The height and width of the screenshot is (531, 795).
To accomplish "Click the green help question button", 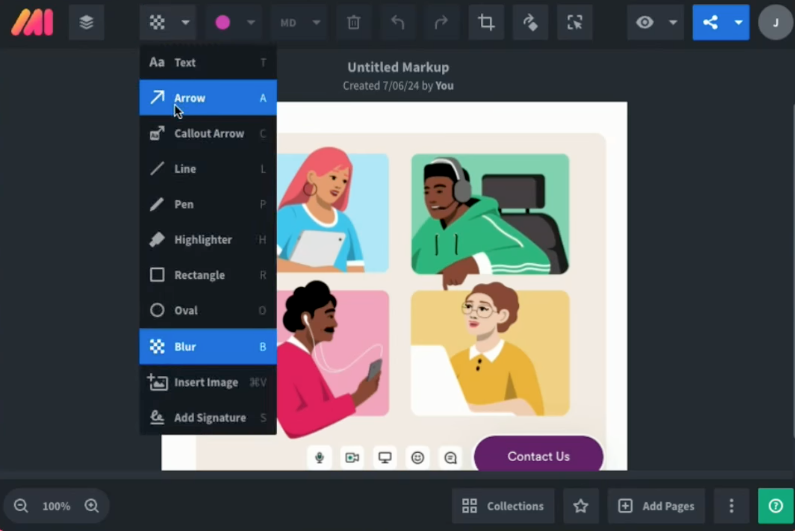I will [x=776, y=506].
